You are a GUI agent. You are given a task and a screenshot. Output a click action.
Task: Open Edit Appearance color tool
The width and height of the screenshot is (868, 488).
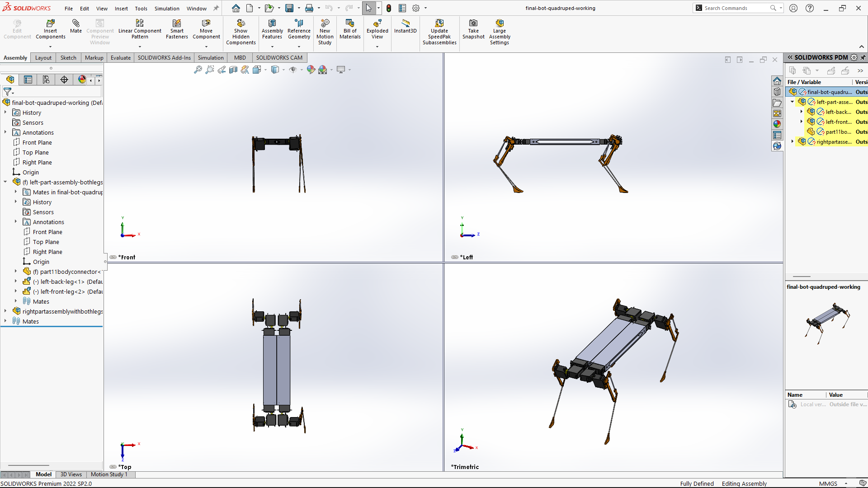click(311, 70)
